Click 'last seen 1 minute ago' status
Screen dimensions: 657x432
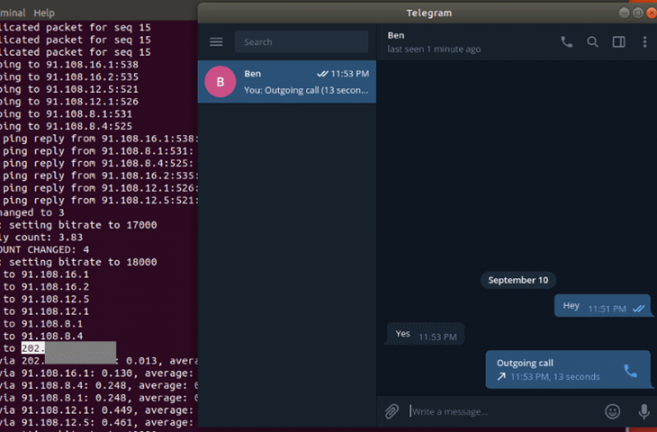click(x=434, y=49)
